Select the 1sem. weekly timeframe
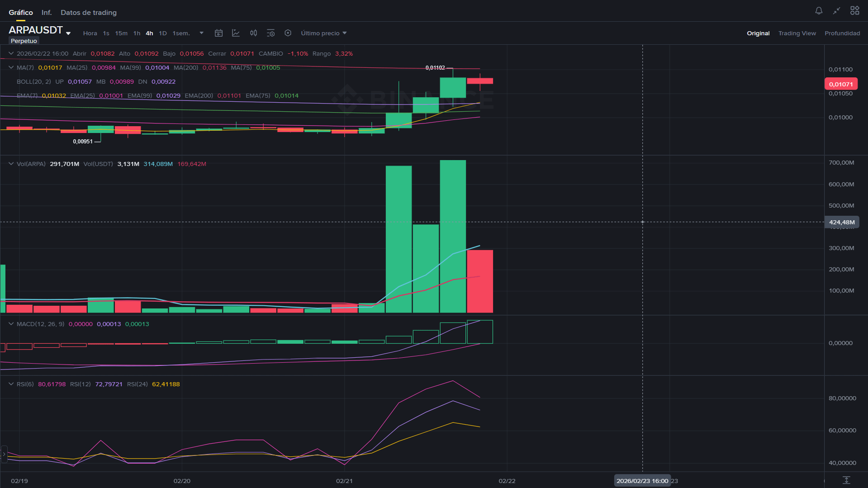The height and width of the screenshot is (488, 868). (x=181, y=33)
